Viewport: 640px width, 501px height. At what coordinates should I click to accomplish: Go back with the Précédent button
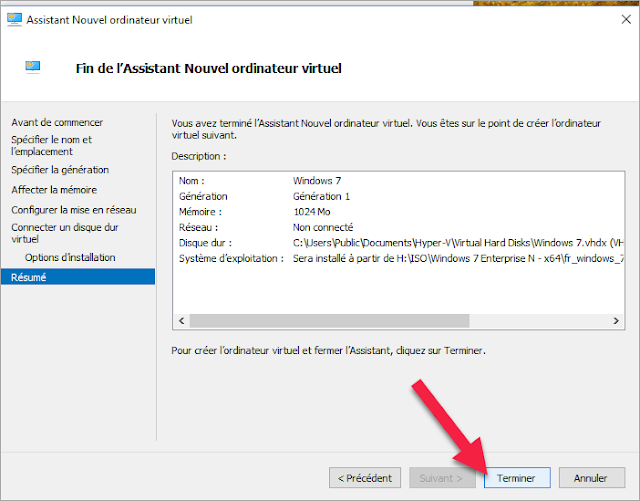tap(365, 478)
